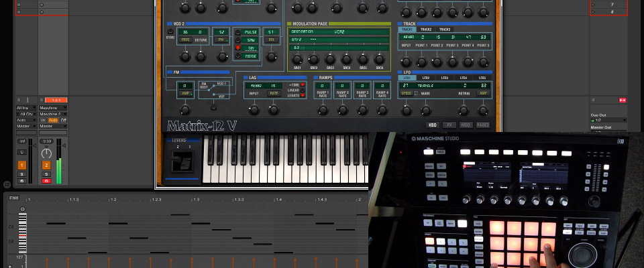Open the FX page of Matrix-12 V
Screen dimensions: 644x268
point(449,125)
